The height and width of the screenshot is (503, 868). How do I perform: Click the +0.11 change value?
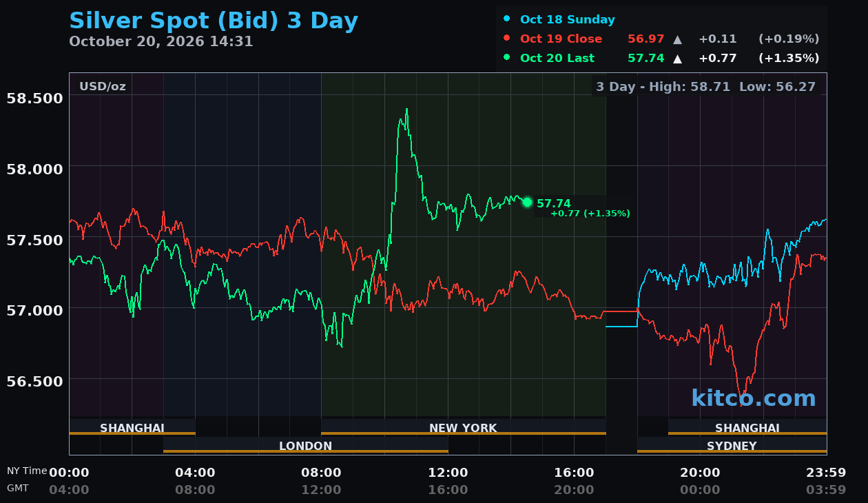click(x=717, y=39)
